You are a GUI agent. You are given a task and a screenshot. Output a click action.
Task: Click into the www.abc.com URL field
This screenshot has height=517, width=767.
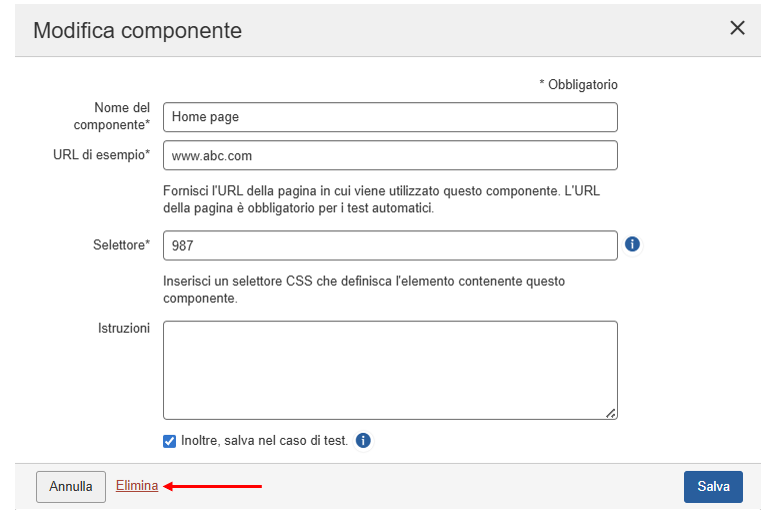pyautogui.click(x=390, y=156)
